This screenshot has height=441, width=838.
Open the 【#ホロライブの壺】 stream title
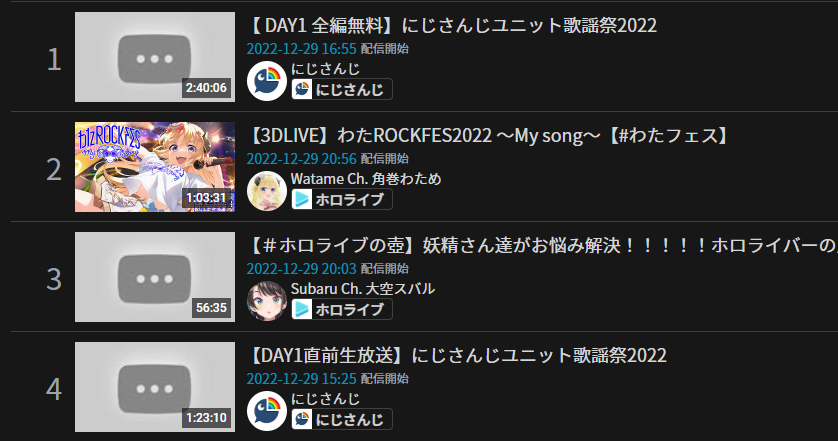click(x=543, y=245)
